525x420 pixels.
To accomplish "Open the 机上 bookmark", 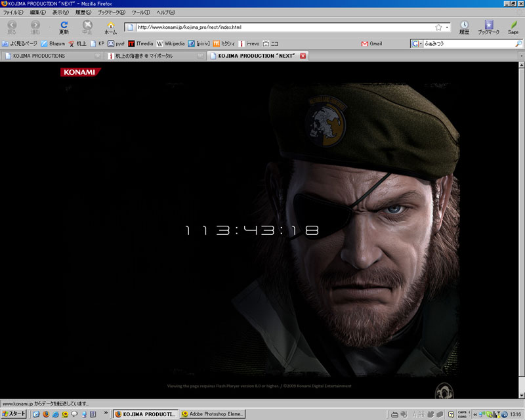I will coord(77,43).
